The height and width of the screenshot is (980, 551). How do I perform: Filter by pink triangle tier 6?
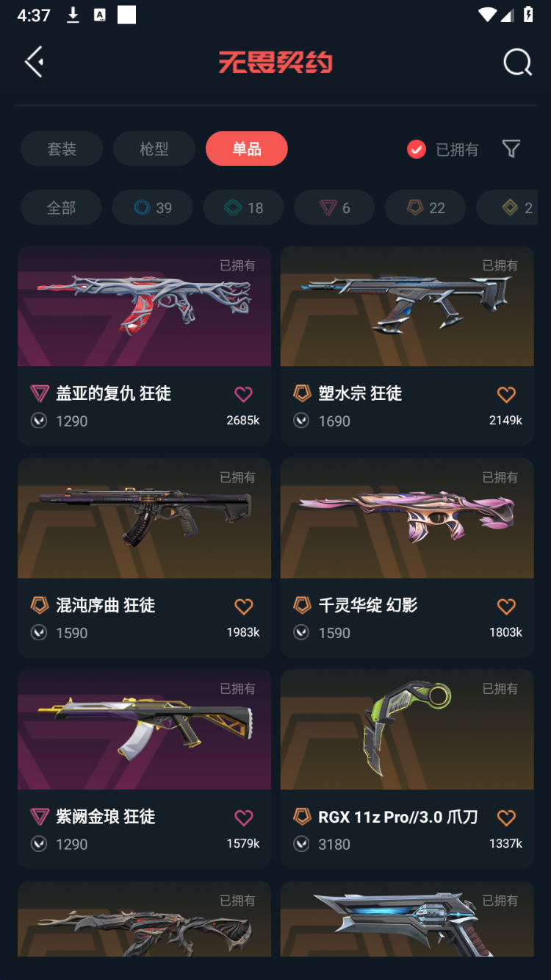pos(334,208)
